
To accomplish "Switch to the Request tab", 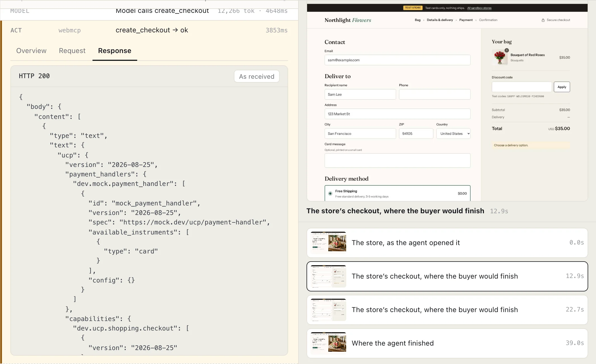I will [x=72, y=51].
